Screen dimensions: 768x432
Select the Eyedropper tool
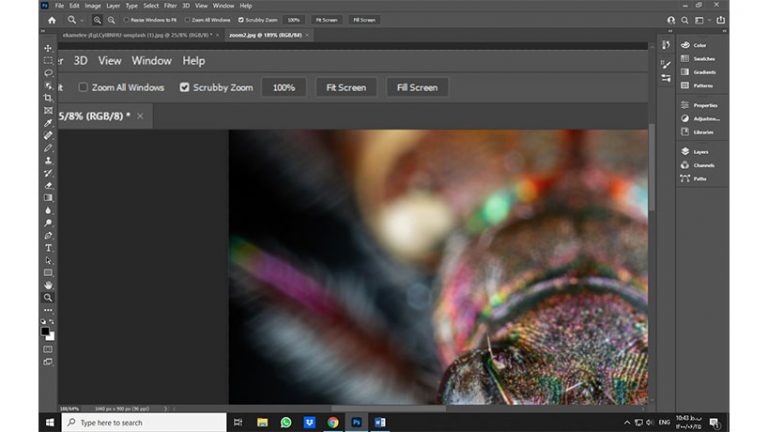click(x=48, y=123)
